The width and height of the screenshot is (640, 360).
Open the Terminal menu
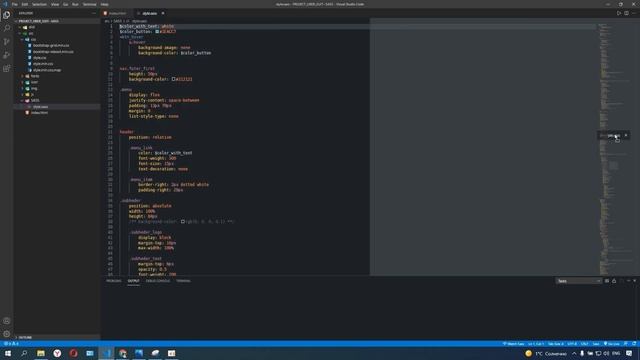(89, 4)
